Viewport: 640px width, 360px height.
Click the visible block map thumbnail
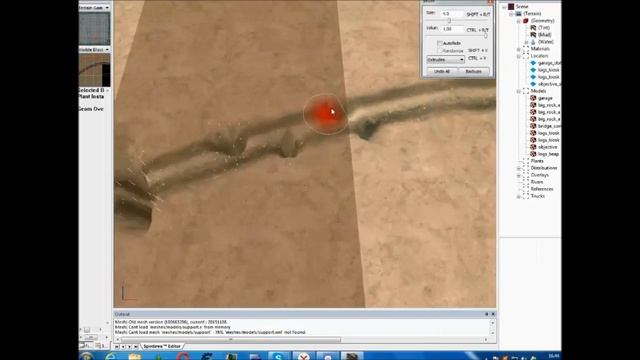(94, 70)
